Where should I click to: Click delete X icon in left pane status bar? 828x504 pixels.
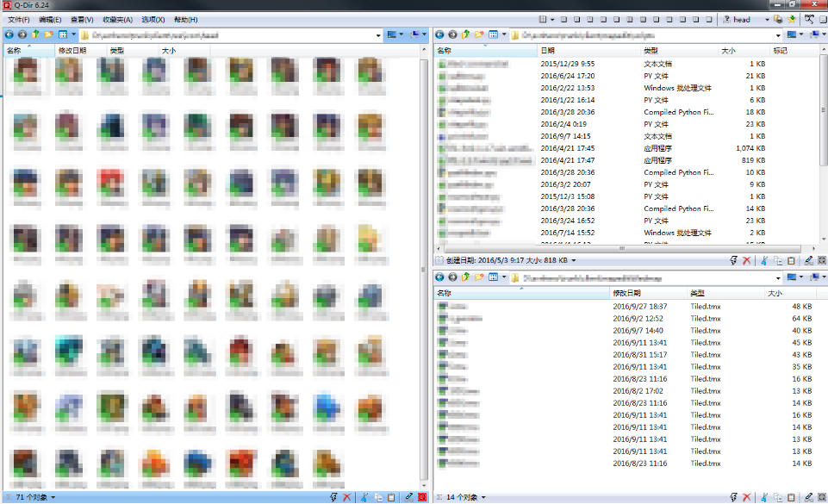pos(347,497)
